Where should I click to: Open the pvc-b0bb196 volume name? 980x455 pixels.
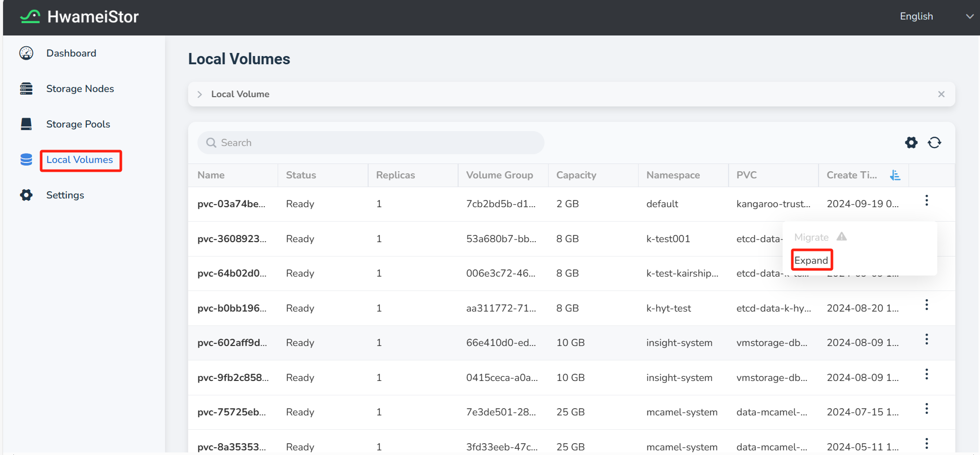point(231,308)
